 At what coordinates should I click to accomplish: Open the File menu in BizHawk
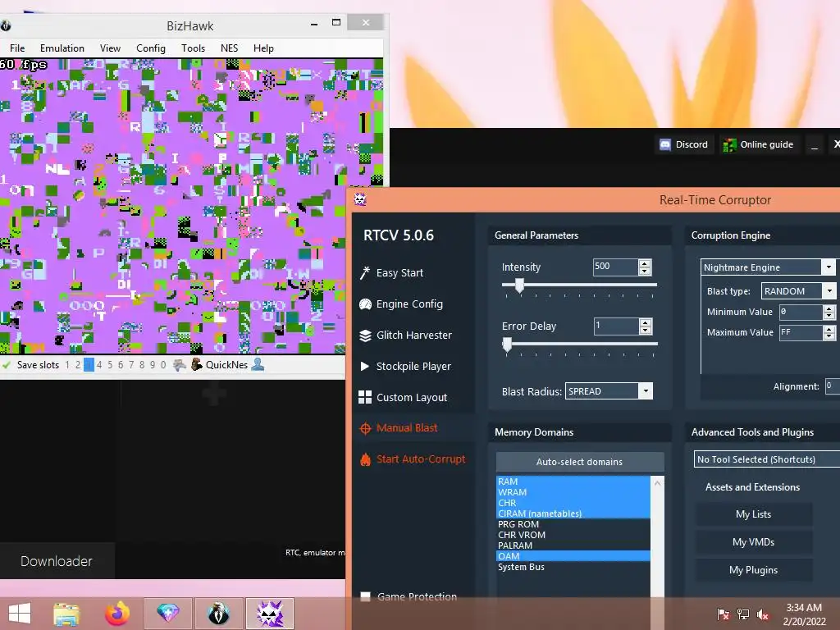coord(17,48)
